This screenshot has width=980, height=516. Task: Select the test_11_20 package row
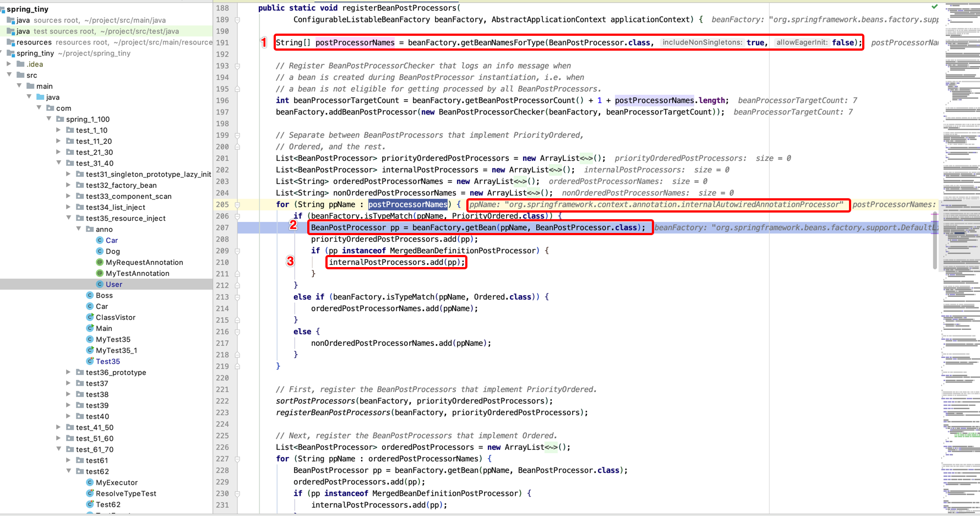(x=106, y=141)
